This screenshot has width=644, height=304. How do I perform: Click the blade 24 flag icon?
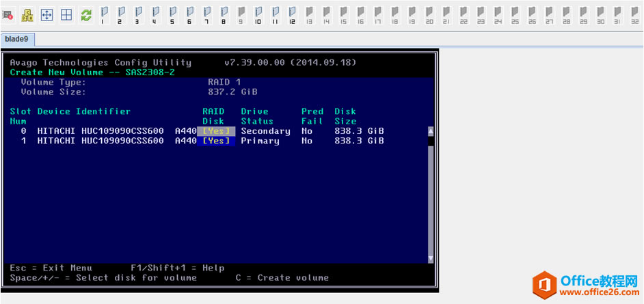click(x=498, y=15)
